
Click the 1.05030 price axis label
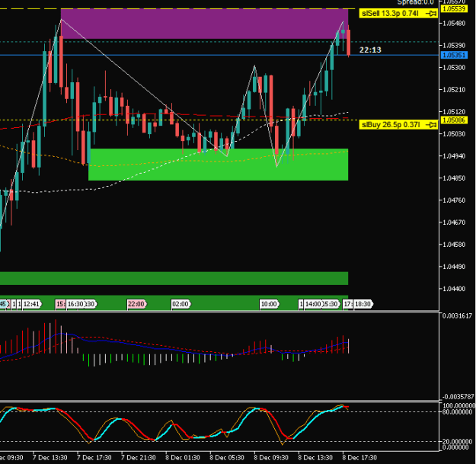tap(454, 134)
